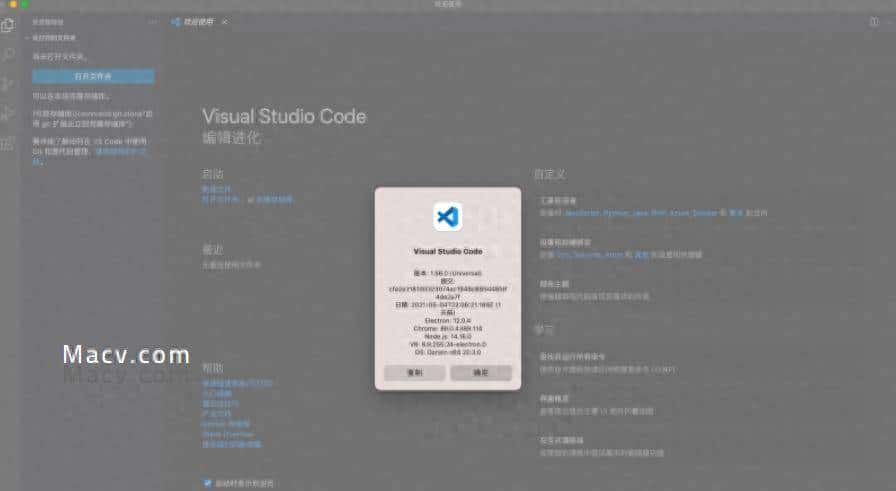Viewport: 896px width, 491px height.
Task: Open the 产品文档 help link
Action: [x=217, y=414]
